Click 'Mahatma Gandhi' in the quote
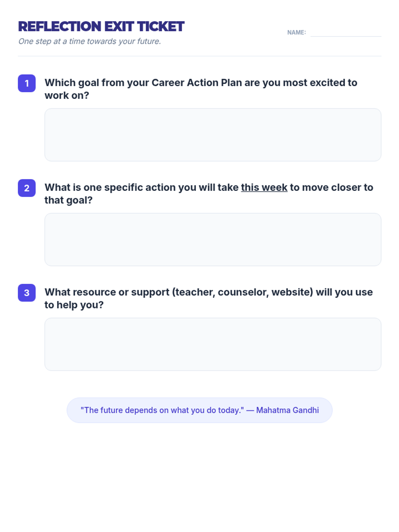 287,410
